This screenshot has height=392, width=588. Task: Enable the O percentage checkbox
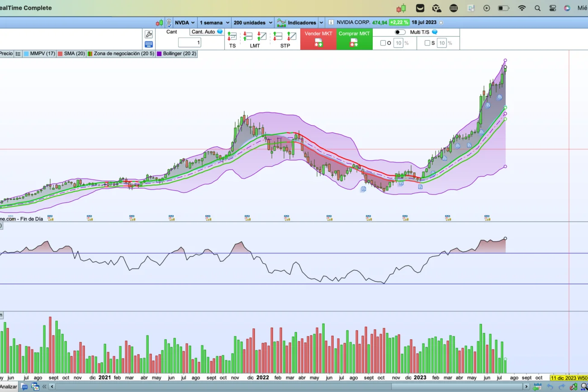[383, 43]
